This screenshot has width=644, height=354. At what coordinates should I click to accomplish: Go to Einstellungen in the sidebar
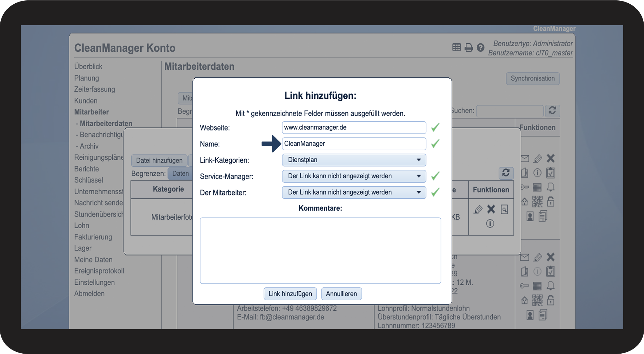tap(94, 283)
